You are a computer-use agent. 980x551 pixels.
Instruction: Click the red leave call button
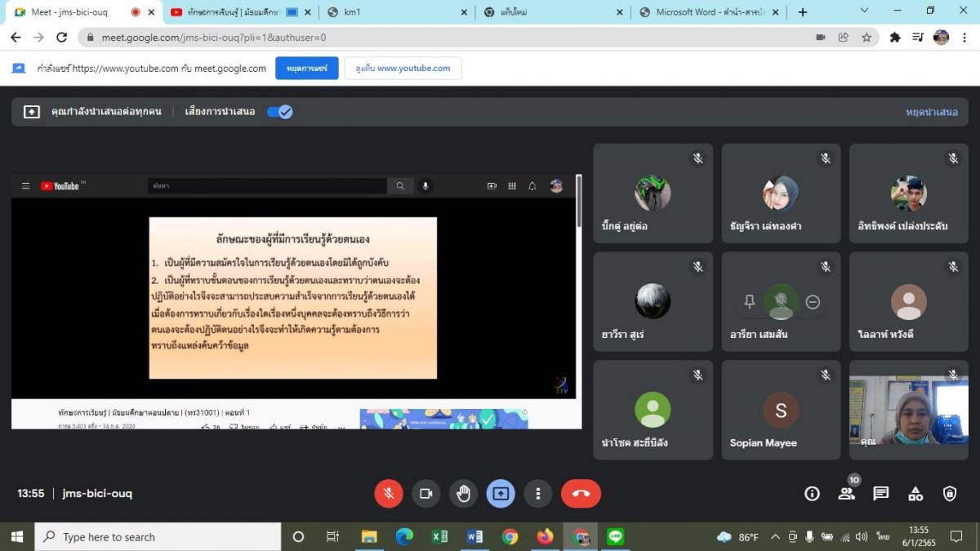[x=581, y=493]
